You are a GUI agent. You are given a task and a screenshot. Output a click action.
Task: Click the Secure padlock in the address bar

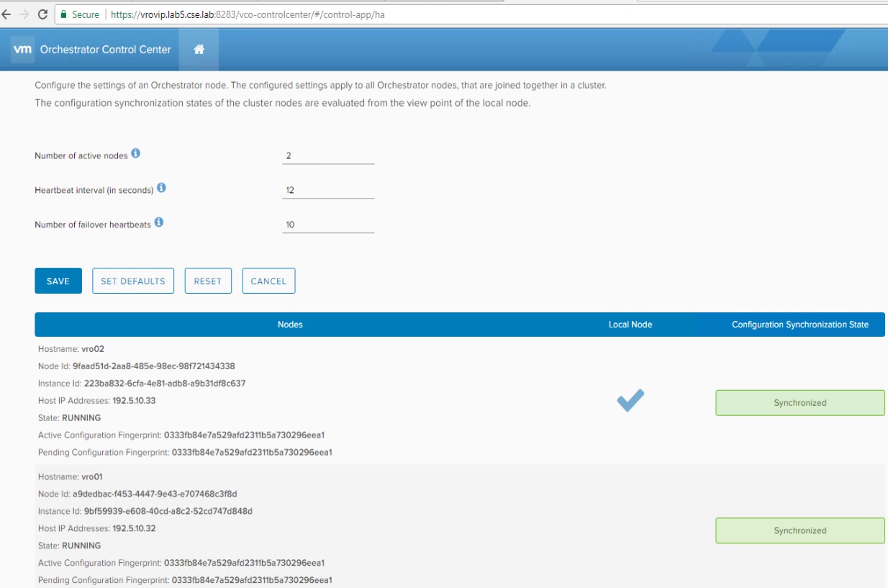64,13
